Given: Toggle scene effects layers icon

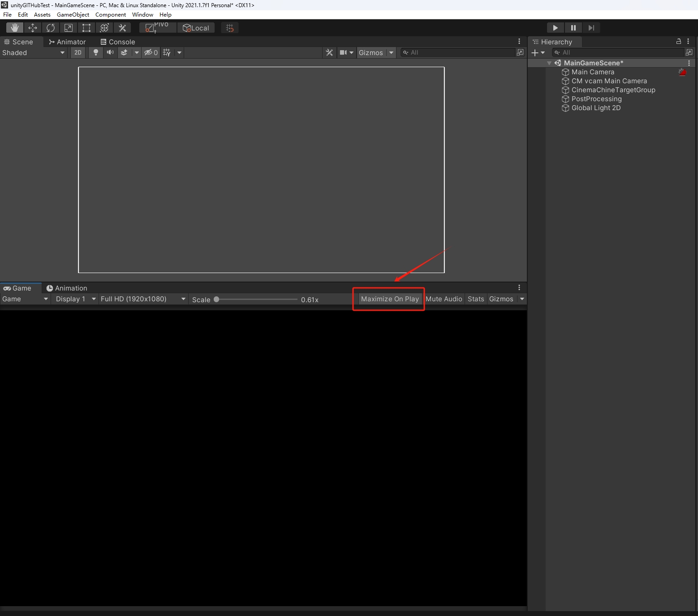Looking at the screenshot, I should (x=124, y=52).
